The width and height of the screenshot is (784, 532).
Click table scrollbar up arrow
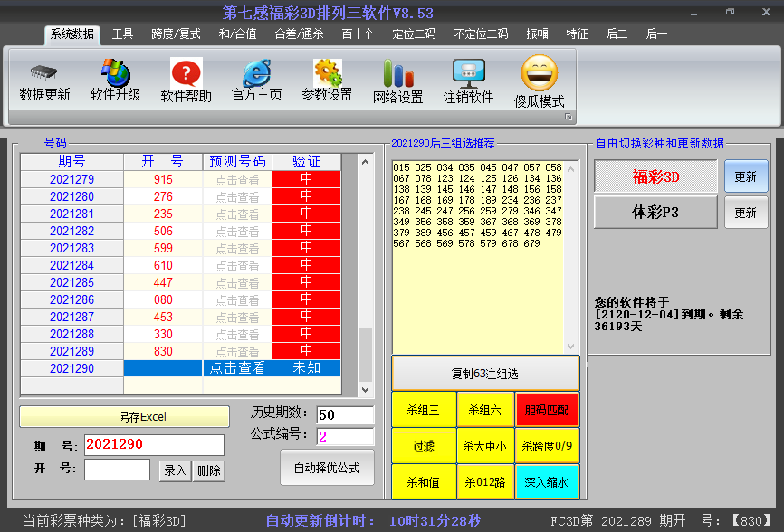[365, 162]
